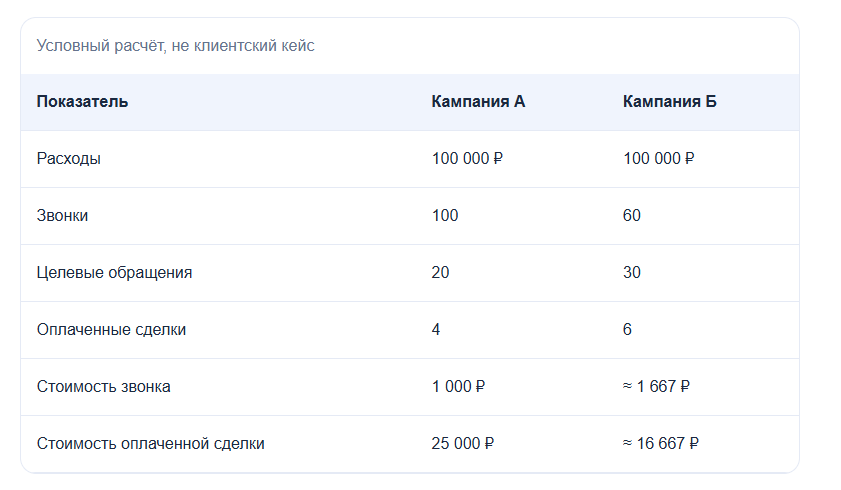Select Campaign A target leads value 20
This screenshot has height=490, width=841.
point(440,272)
